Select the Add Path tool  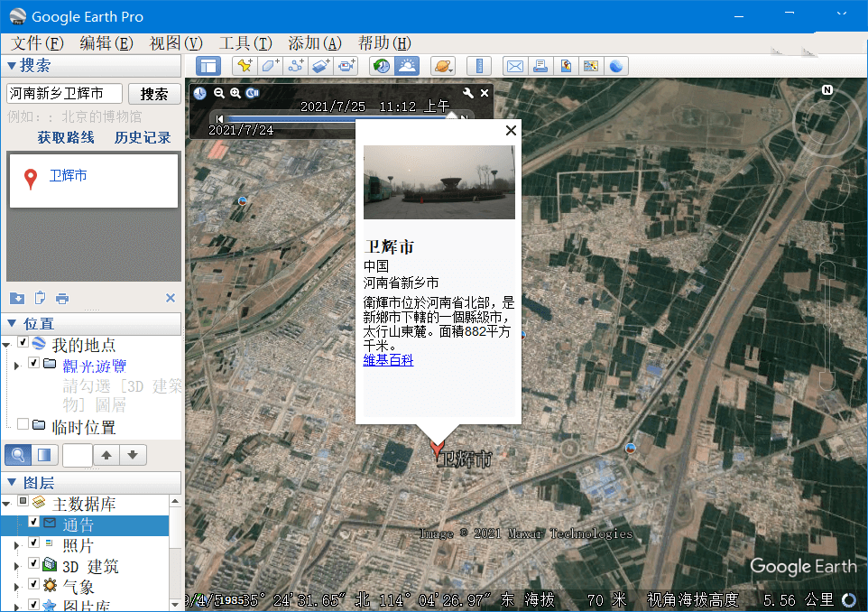[295, 66]
